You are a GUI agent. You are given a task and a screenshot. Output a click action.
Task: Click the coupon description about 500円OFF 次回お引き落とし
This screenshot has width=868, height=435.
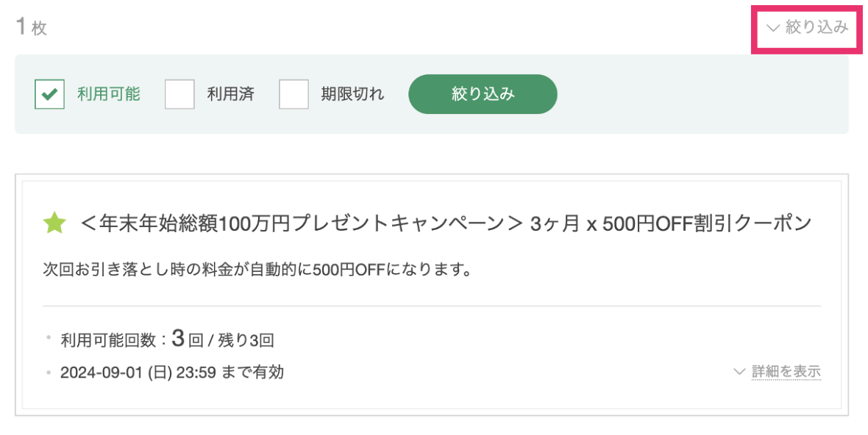(x=257, y=270)
